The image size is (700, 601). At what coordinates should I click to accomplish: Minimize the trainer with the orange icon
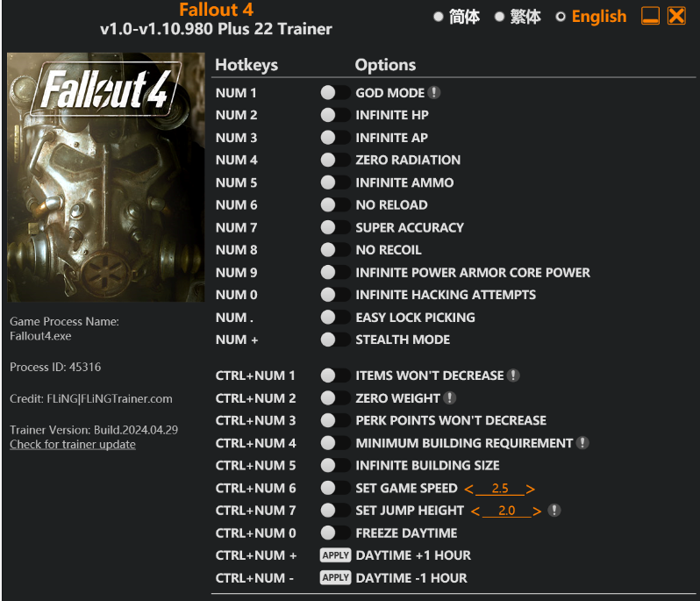point(650,16)
